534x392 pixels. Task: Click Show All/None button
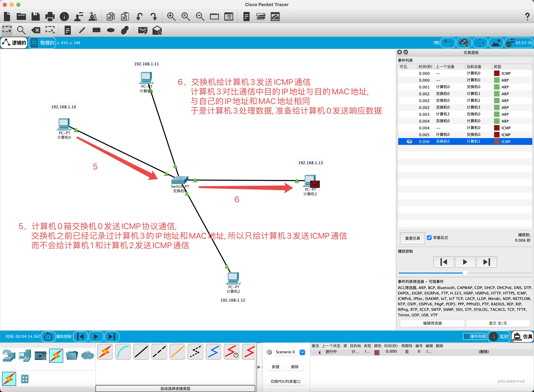tap(498, 323)
